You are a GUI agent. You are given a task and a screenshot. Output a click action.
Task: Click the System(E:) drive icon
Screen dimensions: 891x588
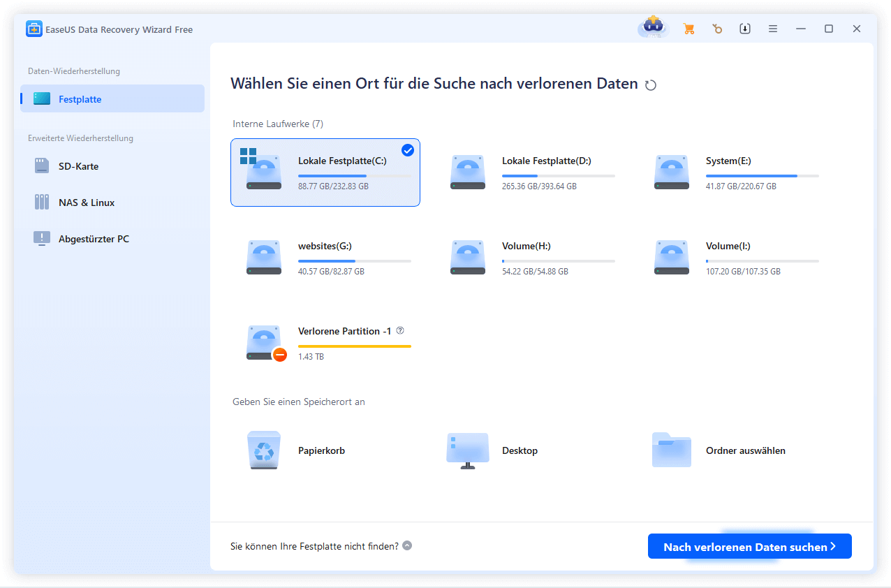pyautogui.click(x=672, y=172)
